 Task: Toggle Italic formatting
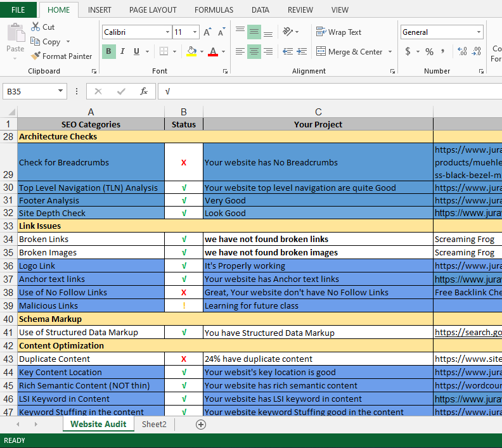(122, 51)
